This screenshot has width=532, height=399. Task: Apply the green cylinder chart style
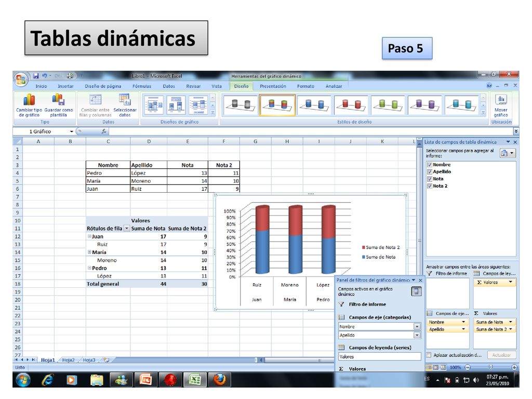388,105
